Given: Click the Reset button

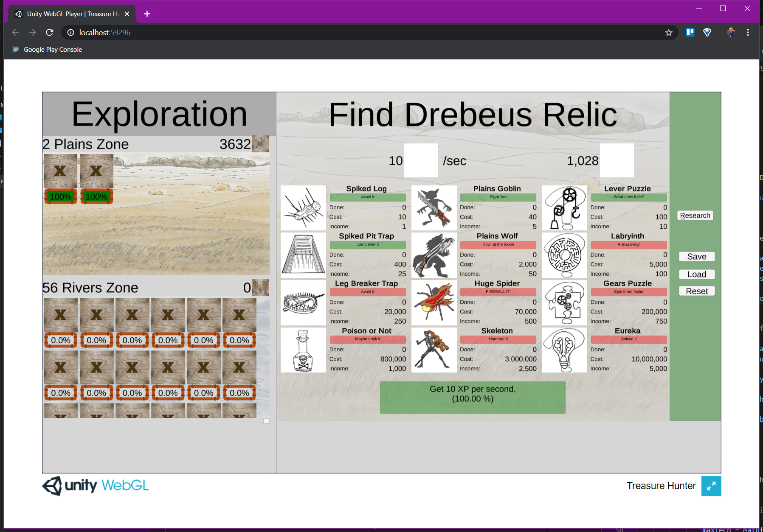Looking at the screenshot, I should (x=696, y=291).
